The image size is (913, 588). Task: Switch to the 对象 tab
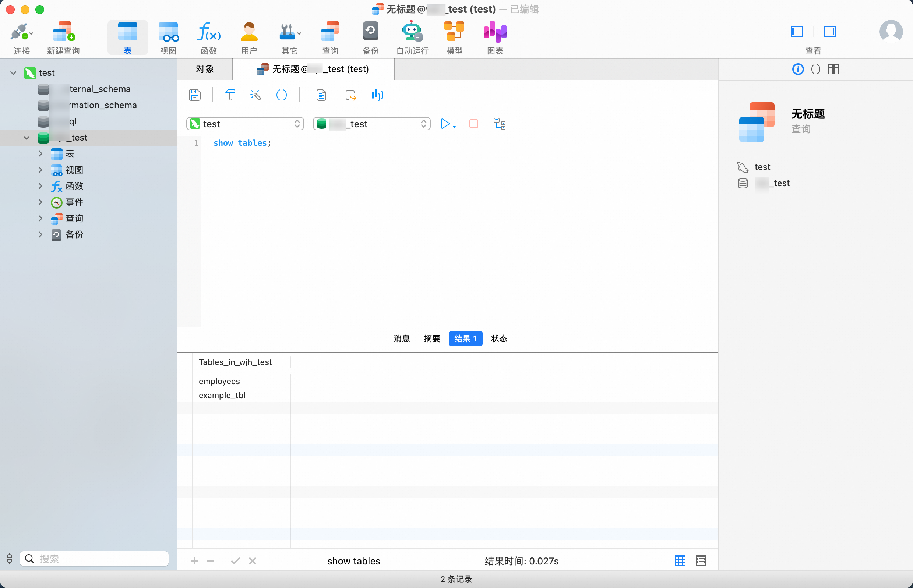click(x=205, y=69)
